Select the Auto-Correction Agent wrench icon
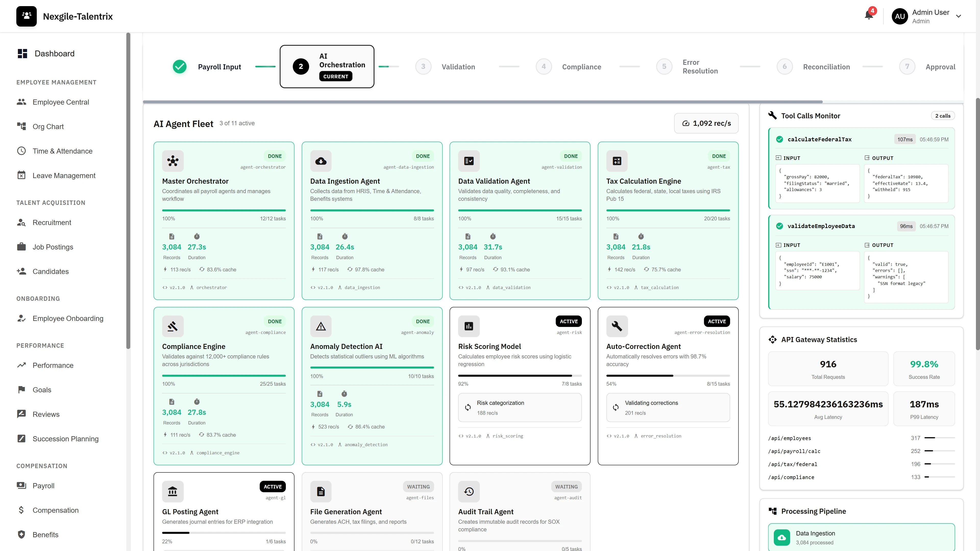 tap(617, 326)
